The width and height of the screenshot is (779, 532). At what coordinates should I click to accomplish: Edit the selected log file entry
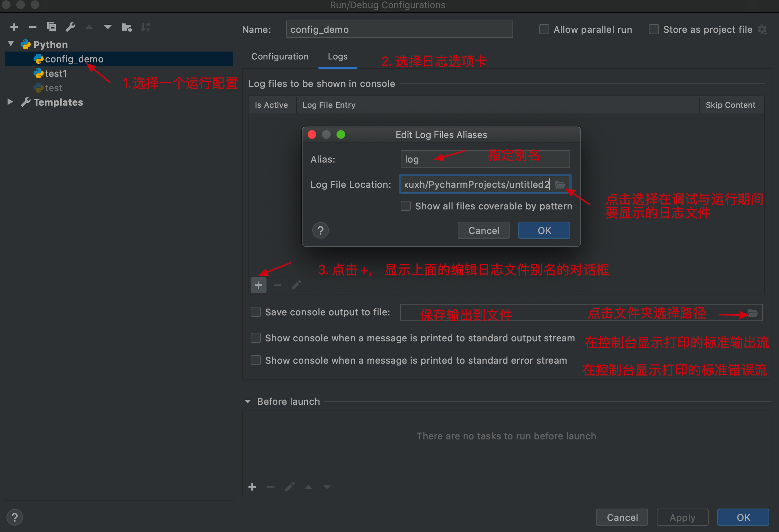pos(296,285)
